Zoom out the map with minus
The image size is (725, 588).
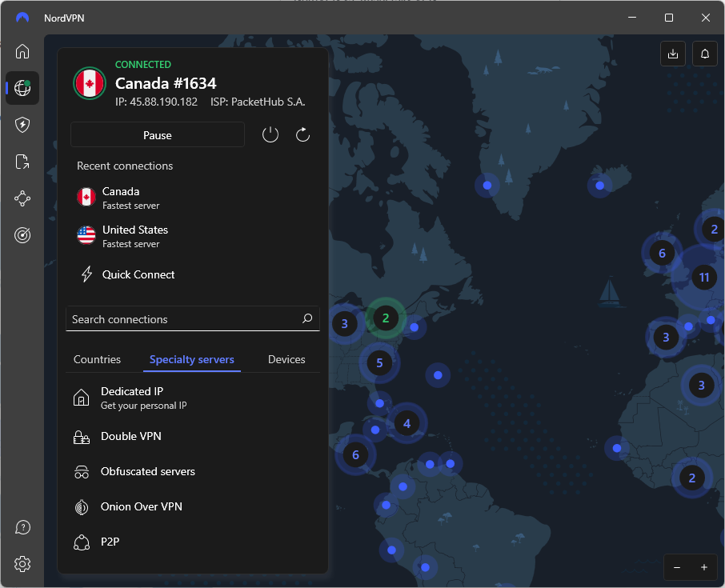click(677, 567)
